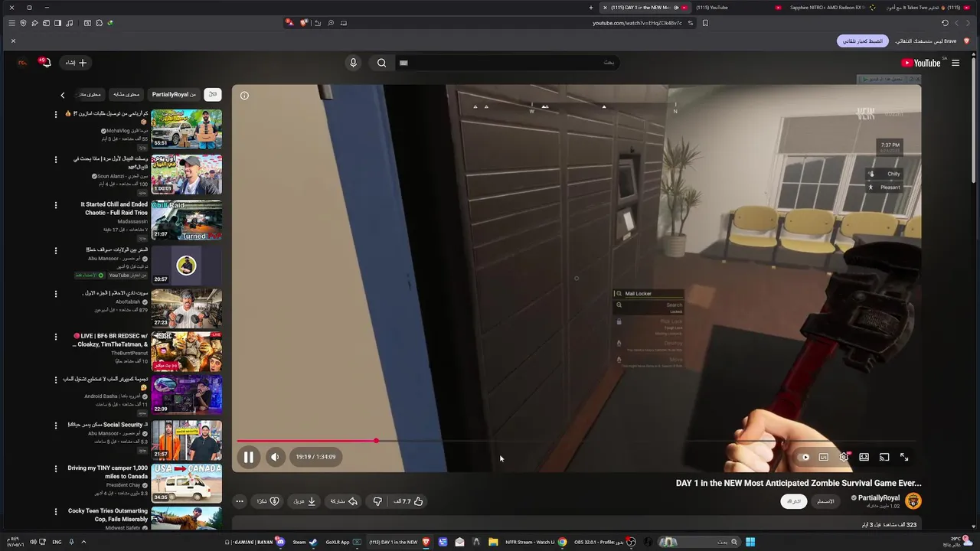
Task: Open File Explorer folder on taskbar
Action: pos(493,542)
